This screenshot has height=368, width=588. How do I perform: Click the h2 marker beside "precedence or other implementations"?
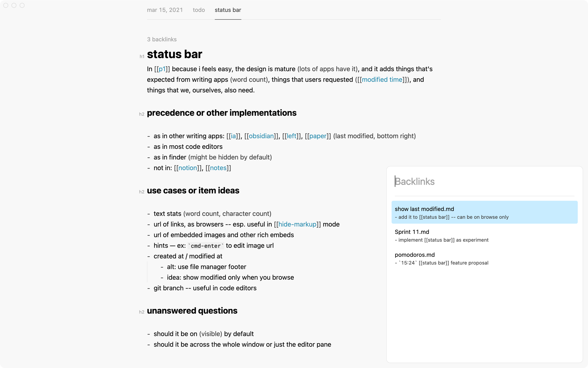[x=142, y=114]
